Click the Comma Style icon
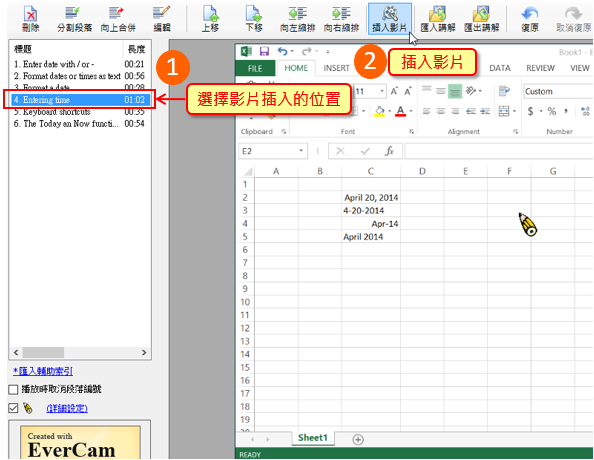This screenshot has width=594, height=460. coord(566,111)
